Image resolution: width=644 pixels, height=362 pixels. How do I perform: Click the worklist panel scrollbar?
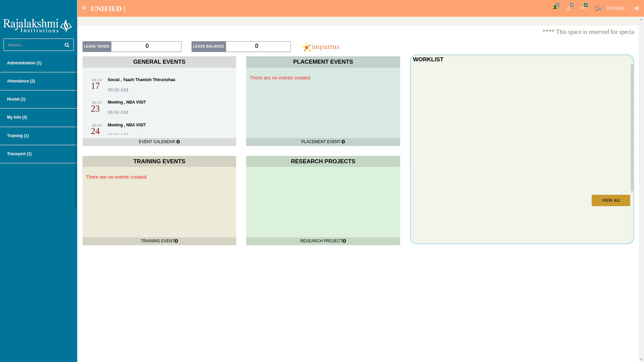632,128
